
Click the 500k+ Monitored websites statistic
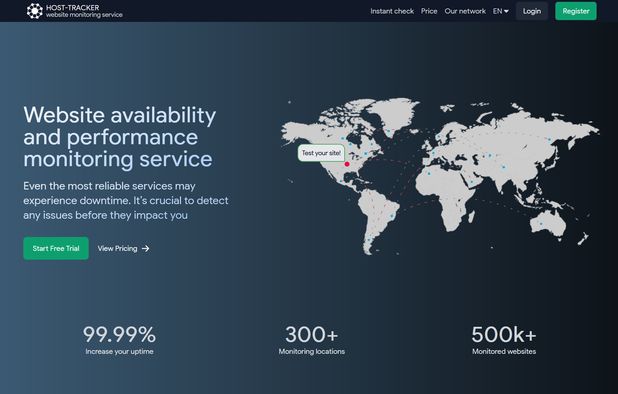click(x=504, y=340)
